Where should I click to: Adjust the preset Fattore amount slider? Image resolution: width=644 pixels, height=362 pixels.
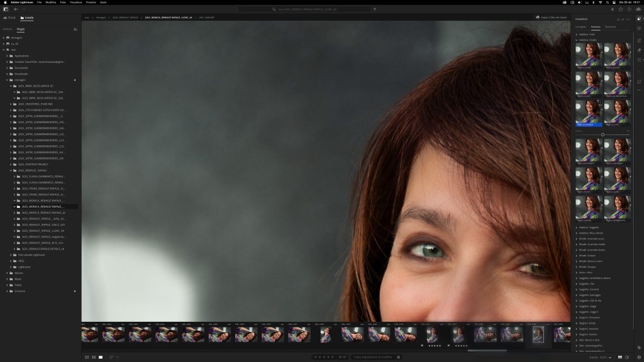(x=602, y=134)
